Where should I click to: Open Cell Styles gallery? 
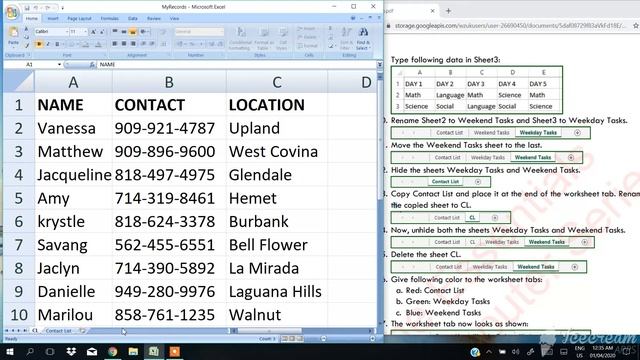pyautogui.click(x=282, y=38)
